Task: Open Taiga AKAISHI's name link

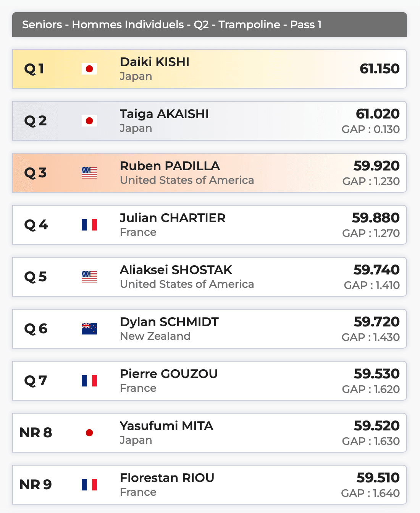Action: (164, 114)
